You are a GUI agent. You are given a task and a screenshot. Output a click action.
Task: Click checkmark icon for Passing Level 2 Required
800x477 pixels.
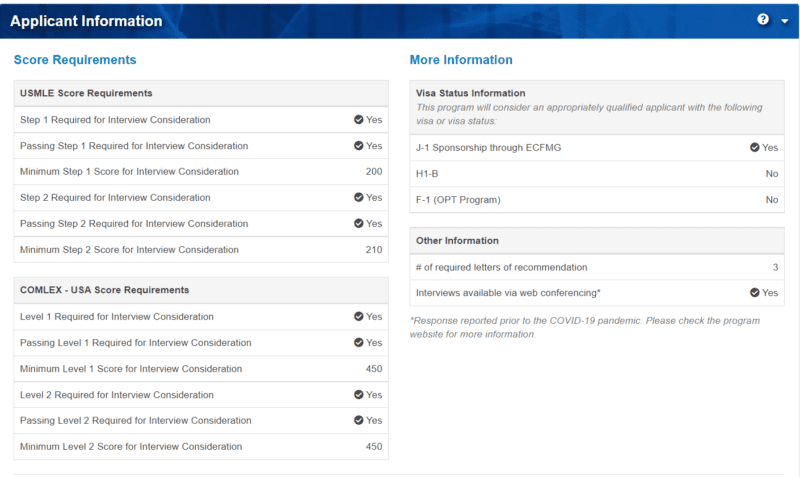(x=358, y=421)
